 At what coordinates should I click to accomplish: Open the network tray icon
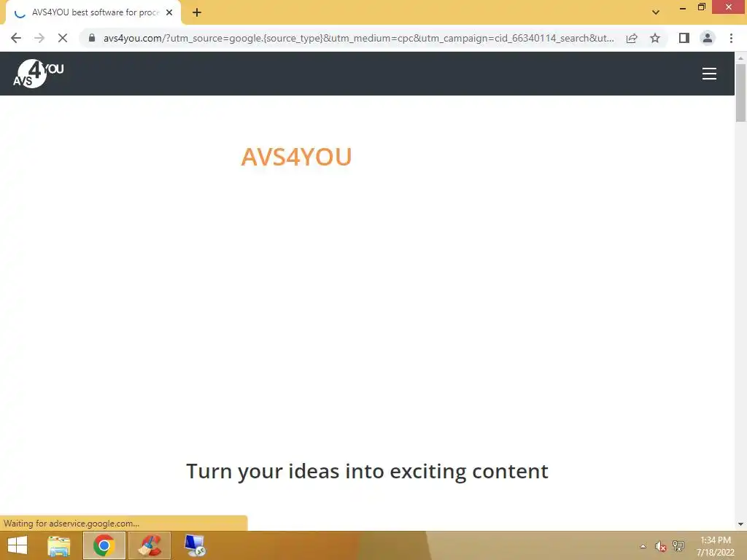[678, 546]
